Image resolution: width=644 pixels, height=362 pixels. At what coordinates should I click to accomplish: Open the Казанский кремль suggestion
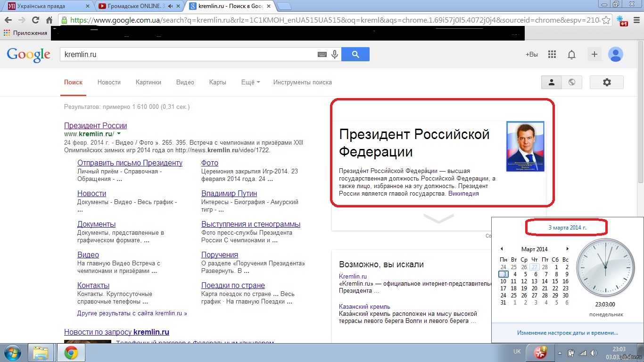[364, 306]
